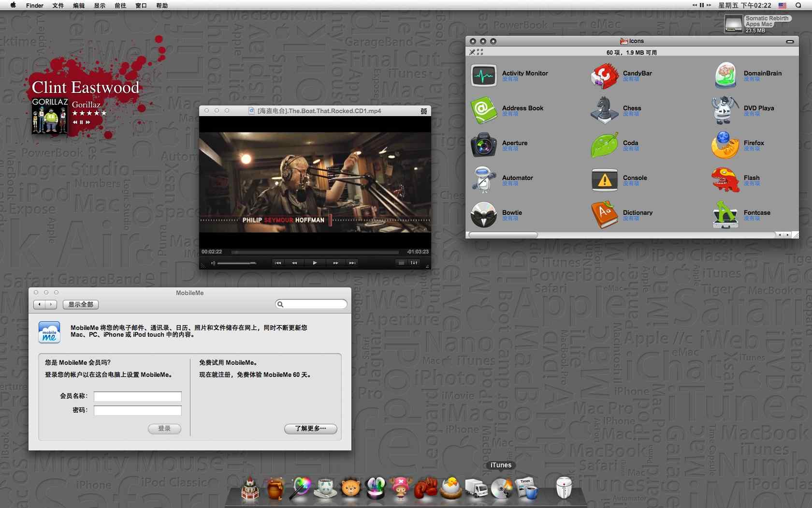Click the video progress seek bar
Viewport: 812px width, 508px height.
point(315,252)
